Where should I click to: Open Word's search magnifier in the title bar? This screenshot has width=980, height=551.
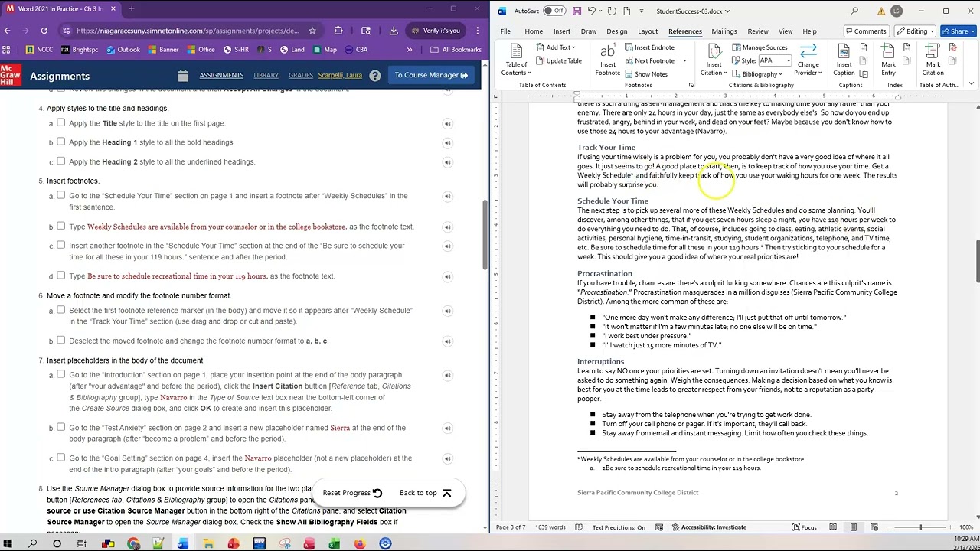pyautogui.click(x=854, y=11)
